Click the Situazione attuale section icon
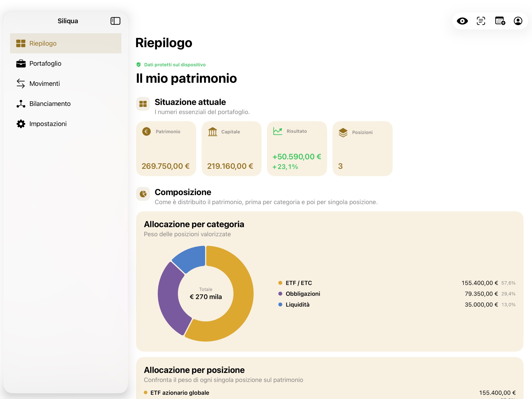Image resolution: width=532 pixels, height=399 pixels. 143,104
